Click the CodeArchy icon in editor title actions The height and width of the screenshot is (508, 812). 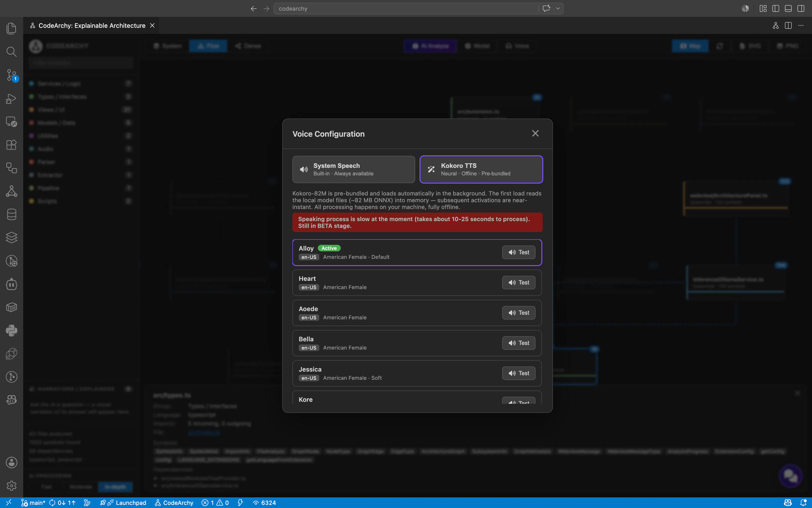click(x=776, y=26)
